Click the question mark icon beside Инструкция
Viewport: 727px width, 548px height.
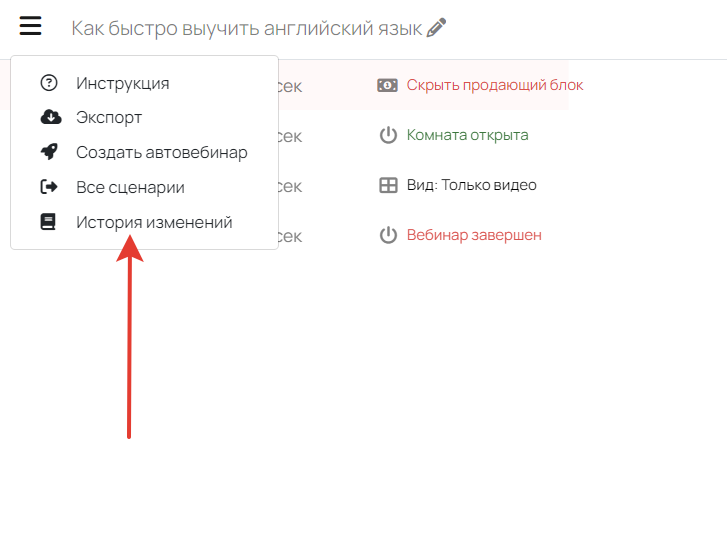(x=49, y=83)
